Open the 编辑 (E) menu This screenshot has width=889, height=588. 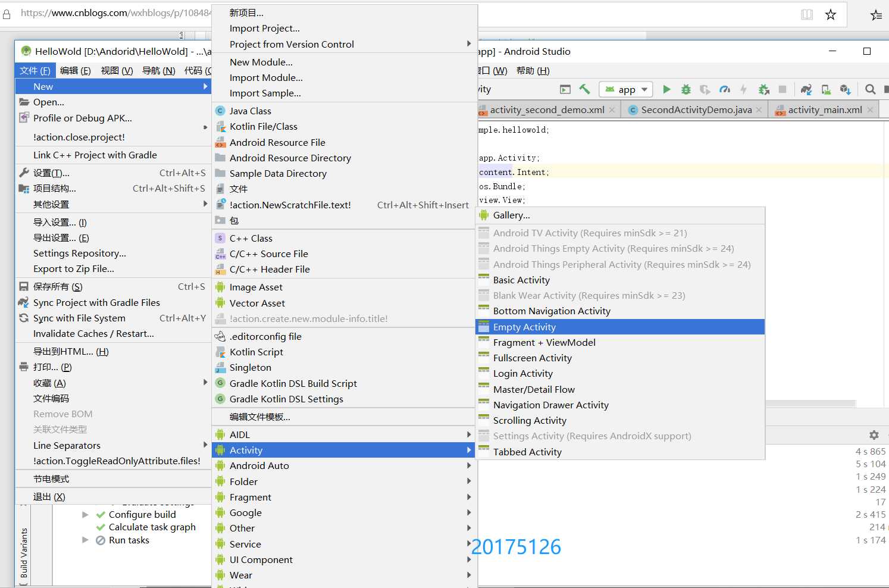(x=76, y=70)
